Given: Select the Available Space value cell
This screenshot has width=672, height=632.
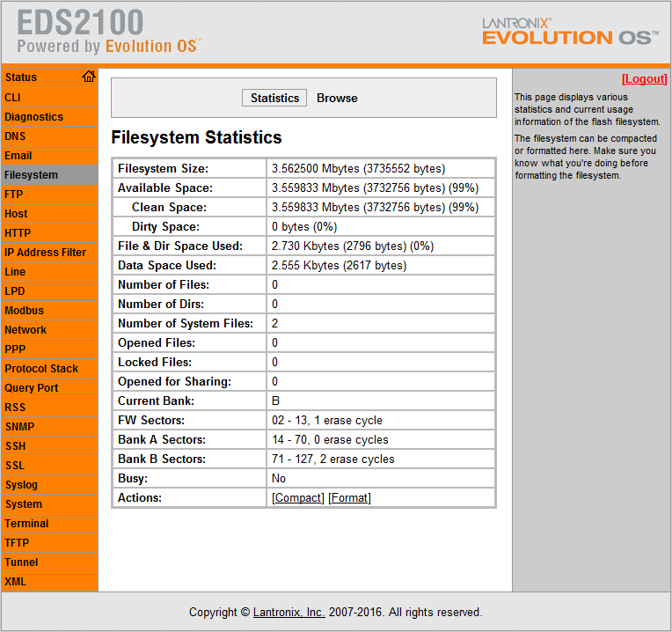Looking at the screenshot, I should coord(381,187).
